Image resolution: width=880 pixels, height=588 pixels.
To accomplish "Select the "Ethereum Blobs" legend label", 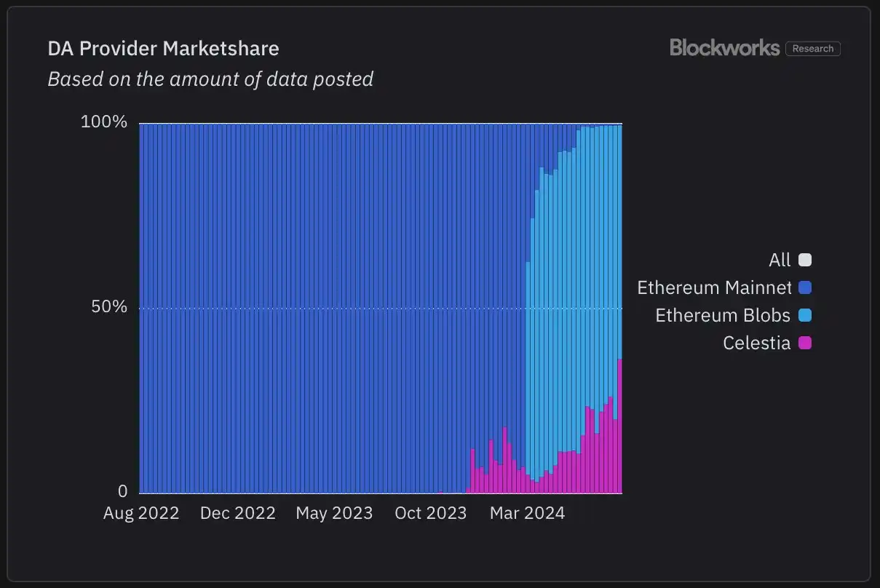I will click(723, 315).
